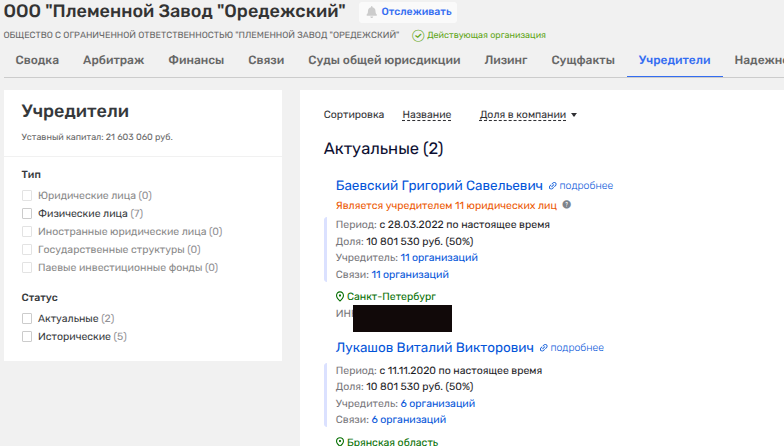Click the bell icon in Отслеживать button
This screenshot has width=784, height=446.
(x=373, y=13)
